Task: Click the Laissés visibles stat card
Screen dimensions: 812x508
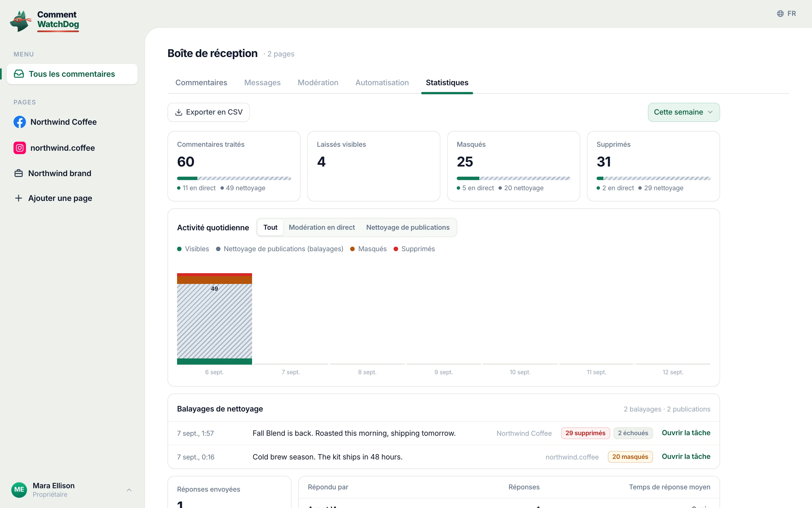Action: (374, 166)
